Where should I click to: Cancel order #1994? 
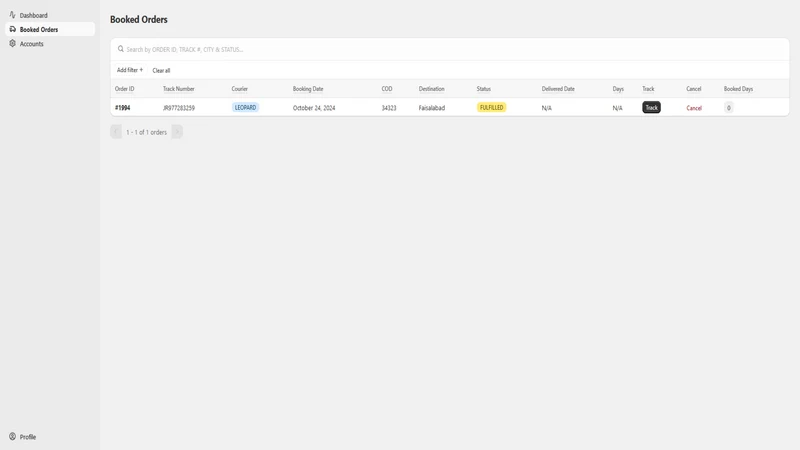click(x=694, y=108)
